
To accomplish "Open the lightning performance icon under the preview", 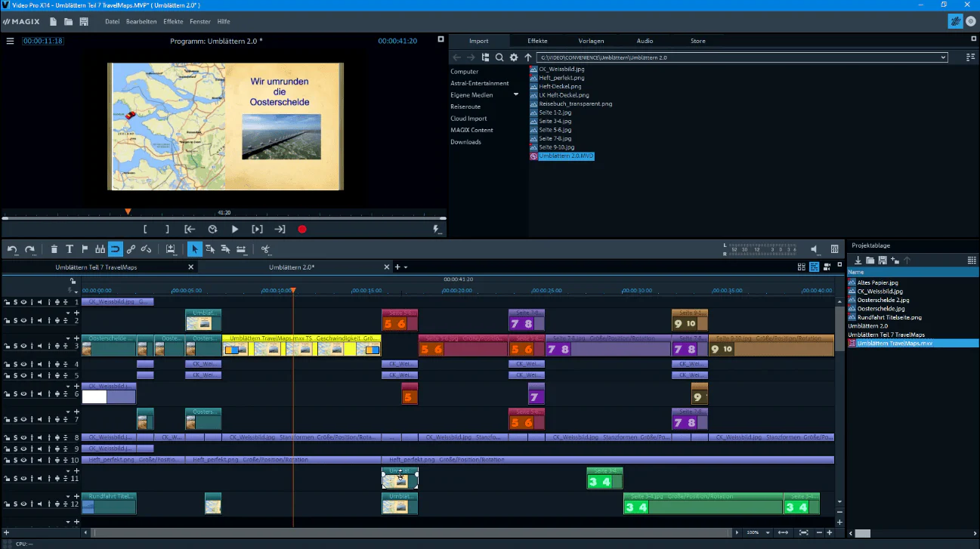I will (436, 229).
